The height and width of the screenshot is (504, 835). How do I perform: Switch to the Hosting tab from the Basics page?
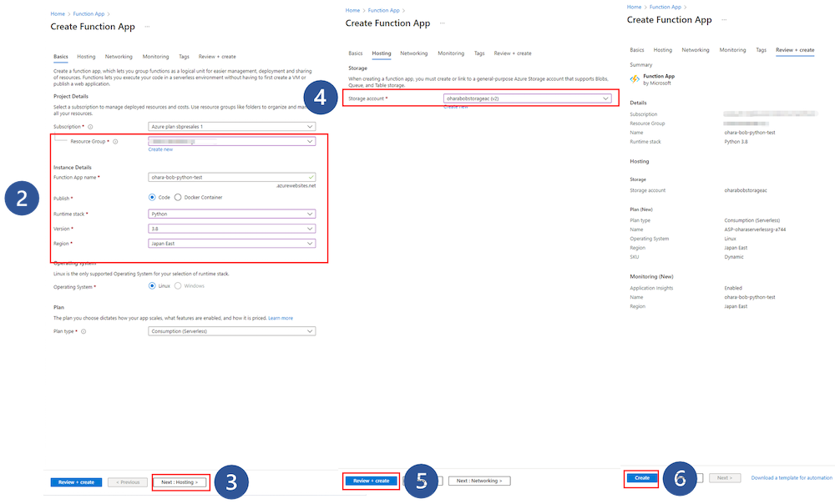(x=86, y=57)
